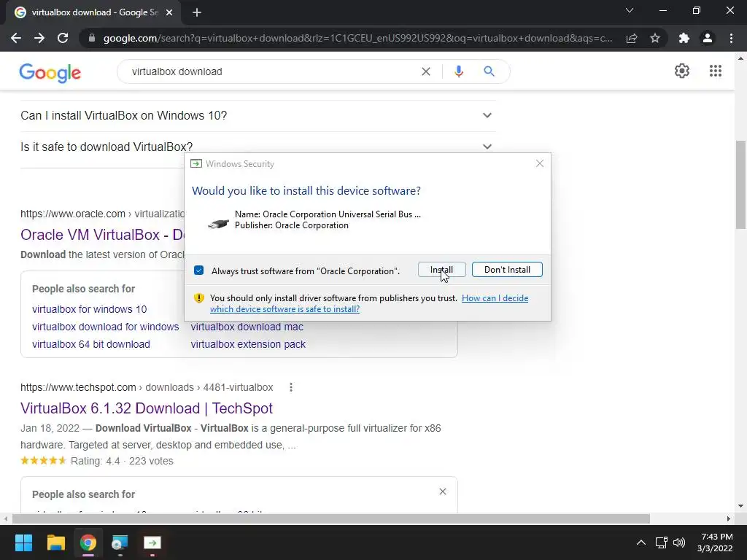Image resolution: width=747 pixels, height=560 pixels.
Task: Open Chrome profile avatar
Action: tap(708, 38)
